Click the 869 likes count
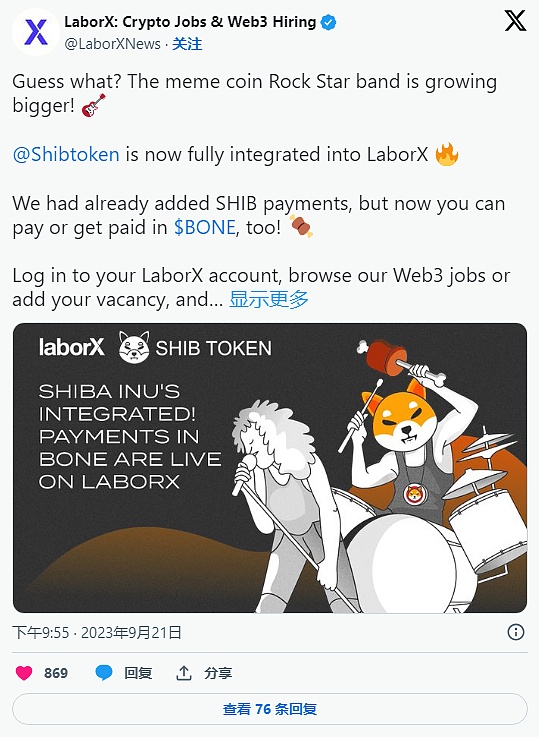The height and width of the screenshot is (737, 539). [56, 673]
